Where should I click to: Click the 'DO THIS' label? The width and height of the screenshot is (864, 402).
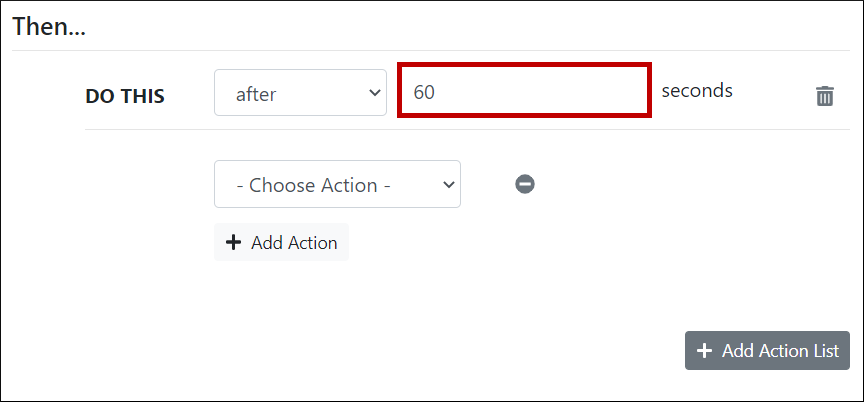pyautogui.click(x=125, y=96)
